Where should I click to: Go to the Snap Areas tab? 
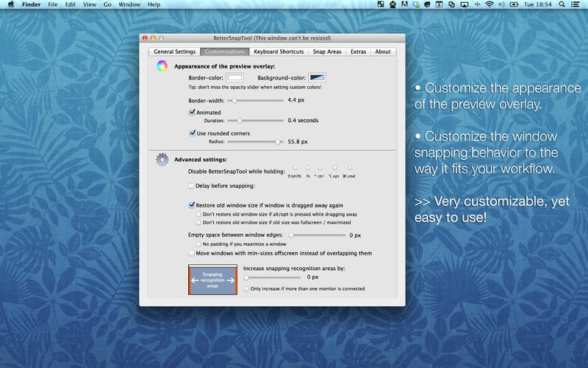pos(327,52)
